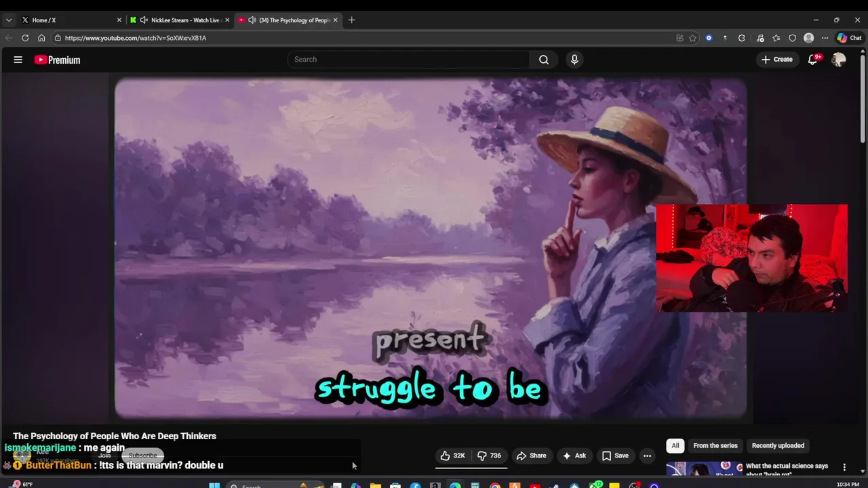Select the From the series chip
The width and height of the screenshot is (868, 488).
click(x=715, y=445)
